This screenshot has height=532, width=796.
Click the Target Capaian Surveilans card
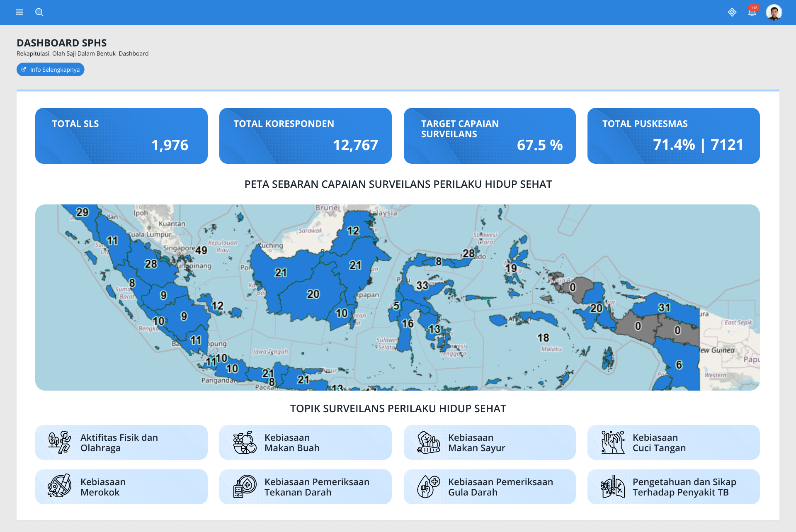[x=489, y=136]
